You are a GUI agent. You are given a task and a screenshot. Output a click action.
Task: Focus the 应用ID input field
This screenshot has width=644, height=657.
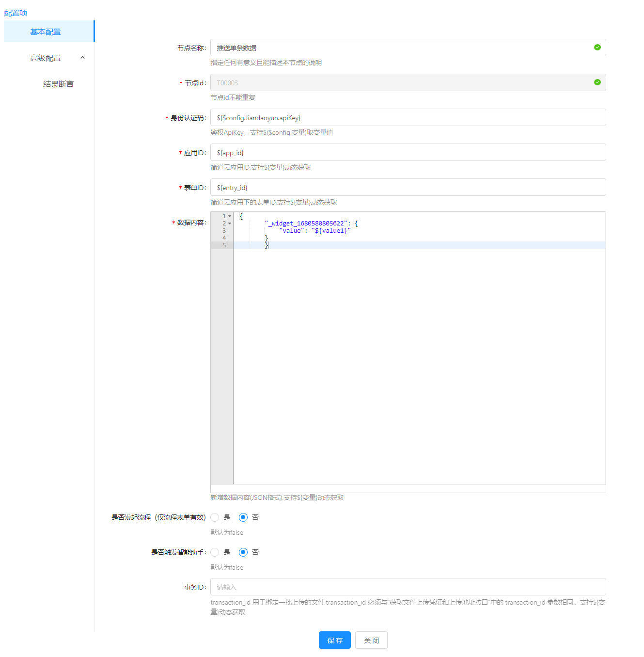pyautogui.click(x=408, y=152)
